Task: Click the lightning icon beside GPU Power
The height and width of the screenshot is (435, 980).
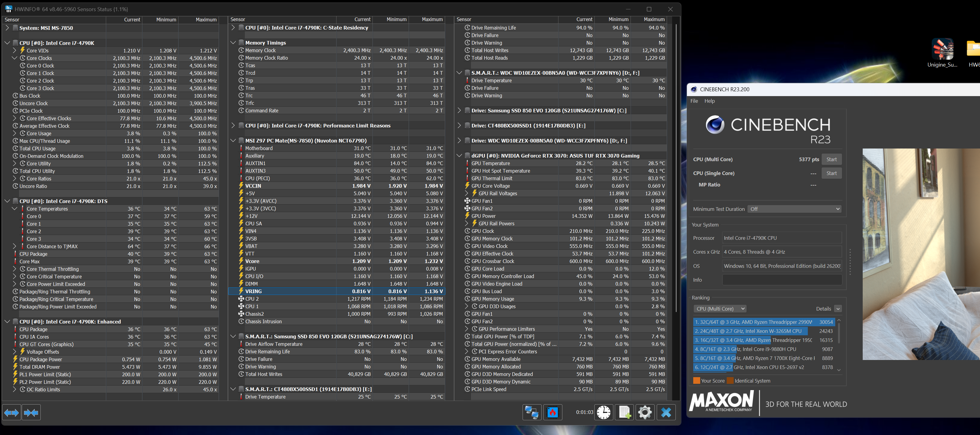Action: [467, 216]
